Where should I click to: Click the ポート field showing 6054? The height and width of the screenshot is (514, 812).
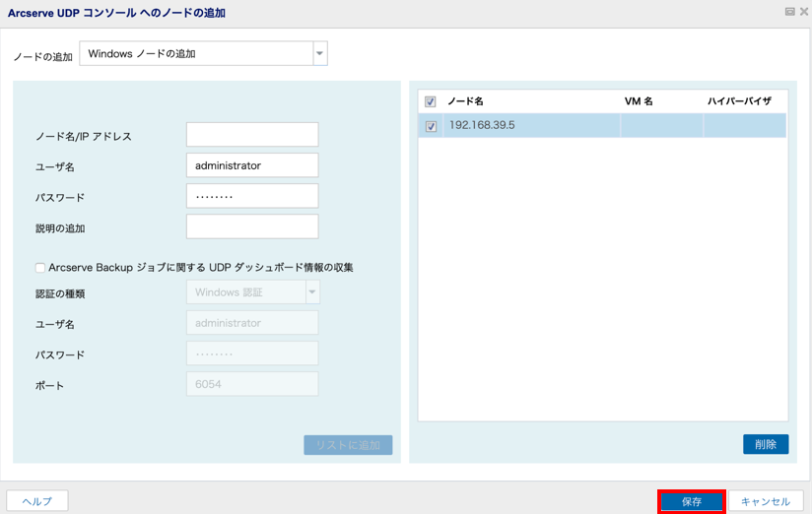point(252,384)
